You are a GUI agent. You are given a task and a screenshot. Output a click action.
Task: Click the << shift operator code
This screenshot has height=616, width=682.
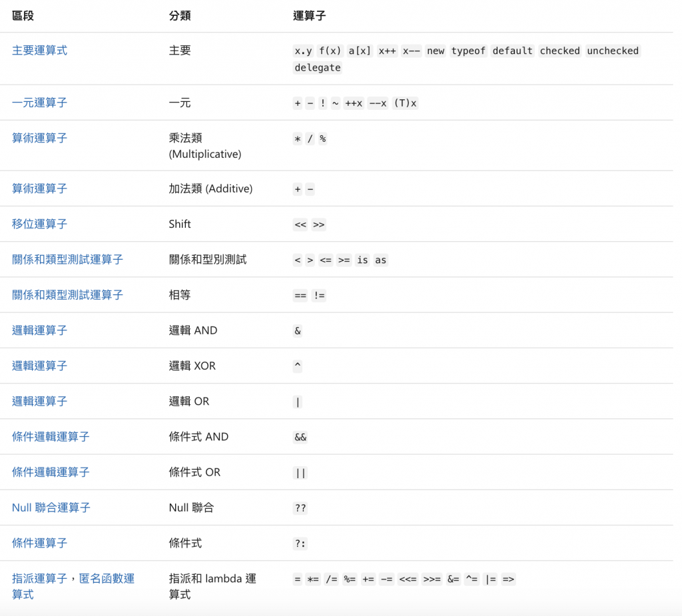tap(300, 225)
